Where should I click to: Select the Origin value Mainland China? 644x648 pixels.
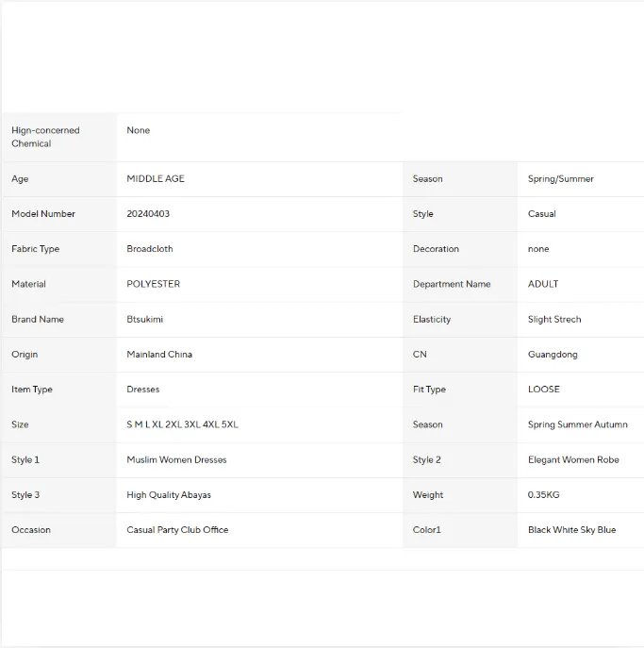(159, 354)
